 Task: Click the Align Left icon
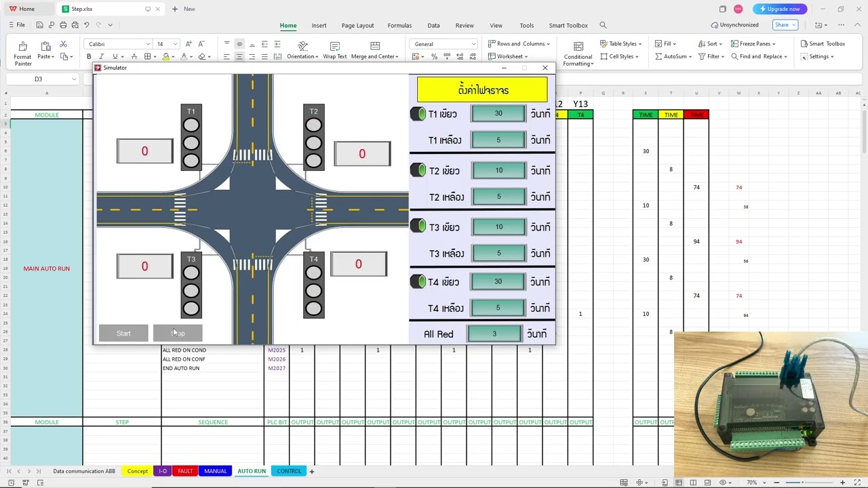(226, 56)
